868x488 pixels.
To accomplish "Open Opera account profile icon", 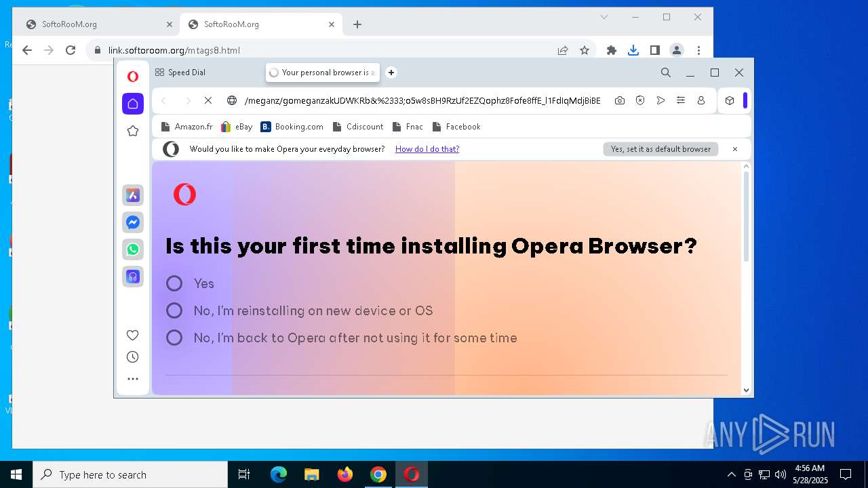I will tap(701, 100).
